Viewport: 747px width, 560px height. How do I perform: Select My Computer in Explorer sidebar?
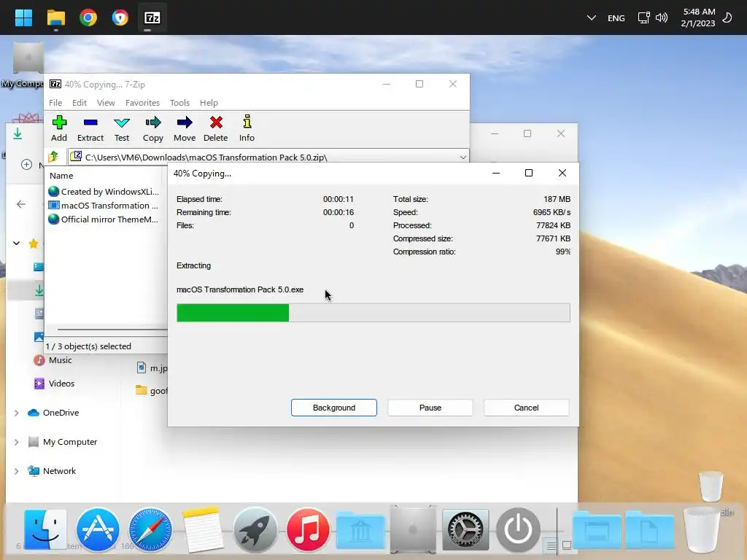tap(63, 442)
